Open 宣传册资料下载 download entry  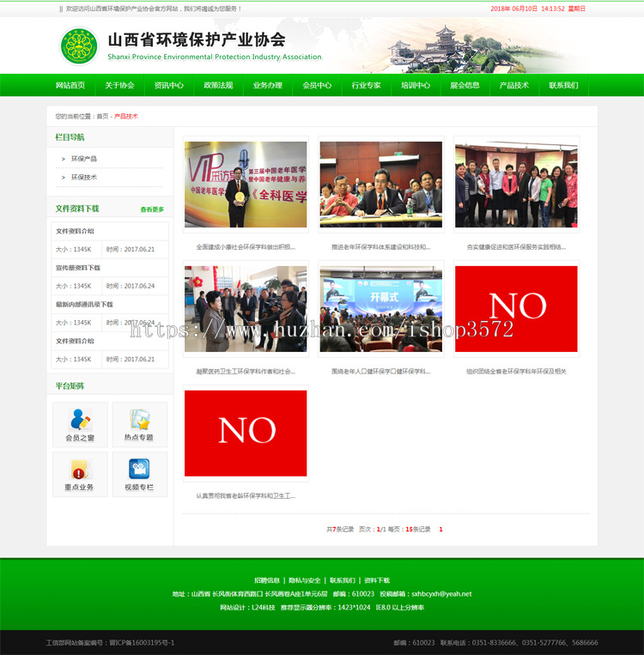coord(78,268)
